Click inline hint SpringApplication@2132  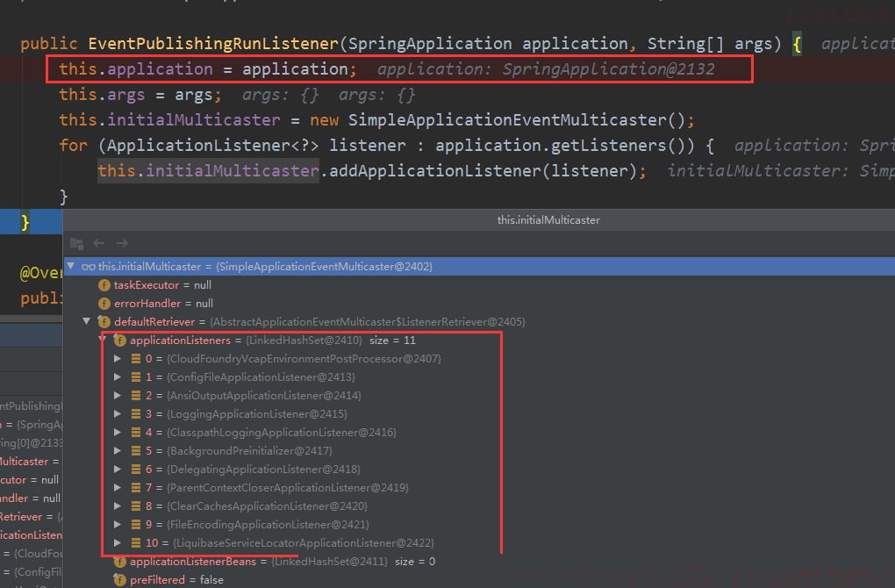pyautogui.click(x=608, y=69)
